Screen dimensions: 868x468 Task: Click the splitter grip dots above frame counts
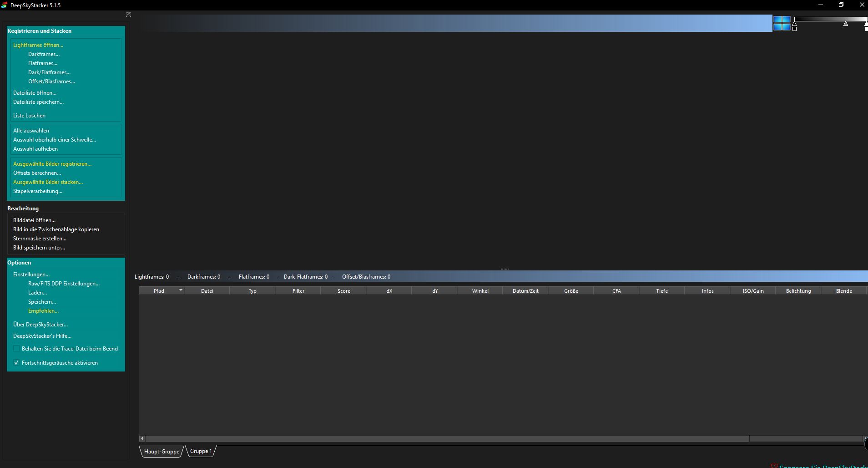coord(505,269)
